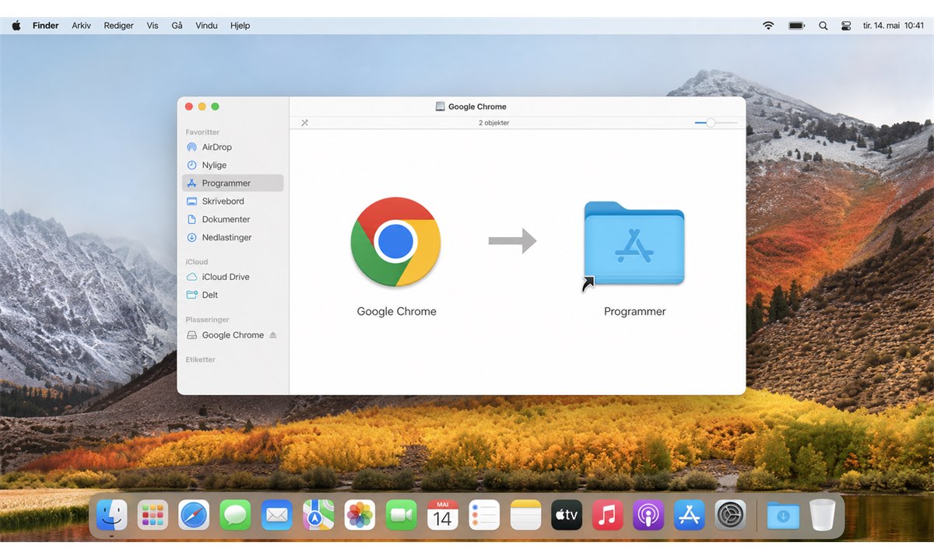Click the Favoritter sidebar heading
This screenshot has height=560, width=934.
[x=202, y=132]
